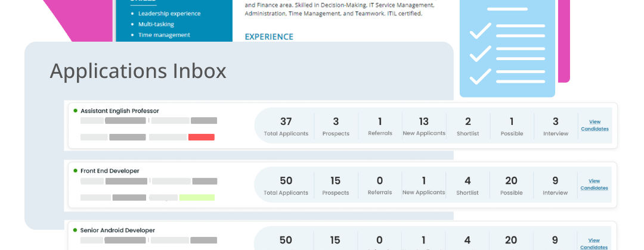Click the blue checklist clipboard icon
Viewport: 644px width, 250px height.
point(507,48)
